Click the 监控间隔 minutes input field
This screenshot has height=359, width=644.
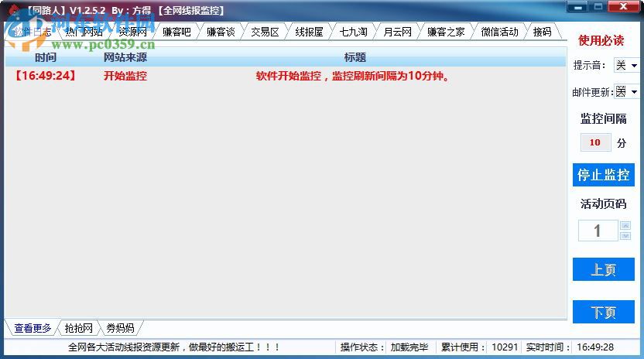(595, 142)
